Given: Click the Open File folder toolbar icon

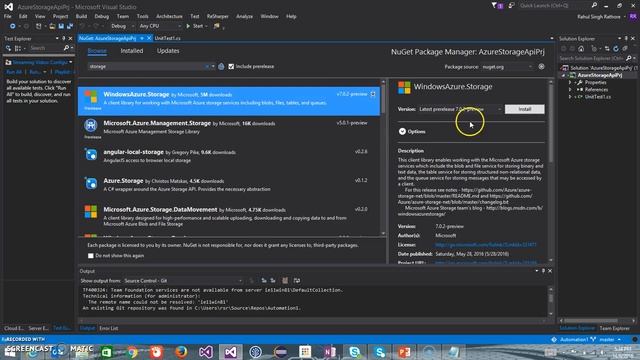Looking at the screenshot, I should 52,26.
